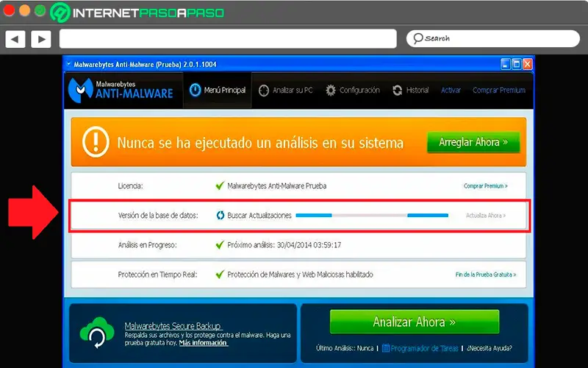Open the Menú Principal tab
Image resolution: width=588 pixels, height=368 pixels.
(x=218, y=90)
